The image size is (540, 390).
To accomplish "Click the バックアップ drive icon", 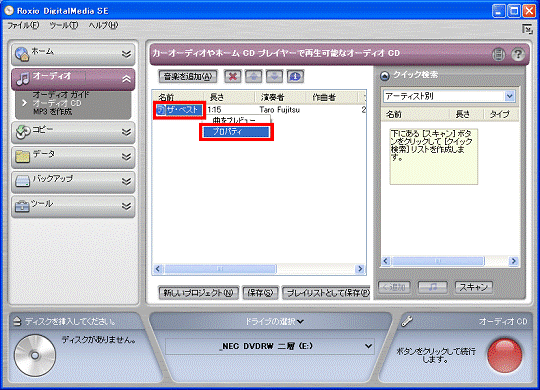I will (23, 181).
